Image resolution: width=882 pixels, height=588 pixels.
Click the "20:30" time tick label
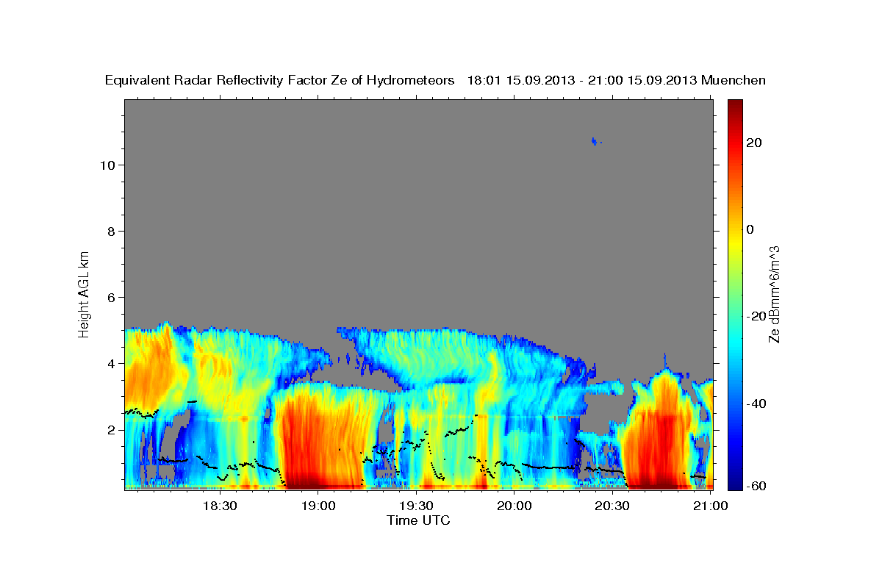tap(612, 506)
